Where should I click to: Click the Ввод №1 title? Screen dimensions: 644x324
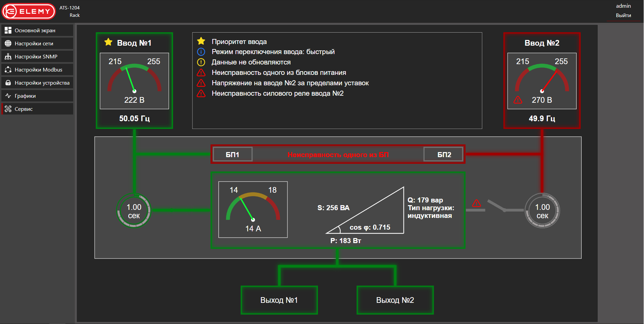(x=134, y=43)
